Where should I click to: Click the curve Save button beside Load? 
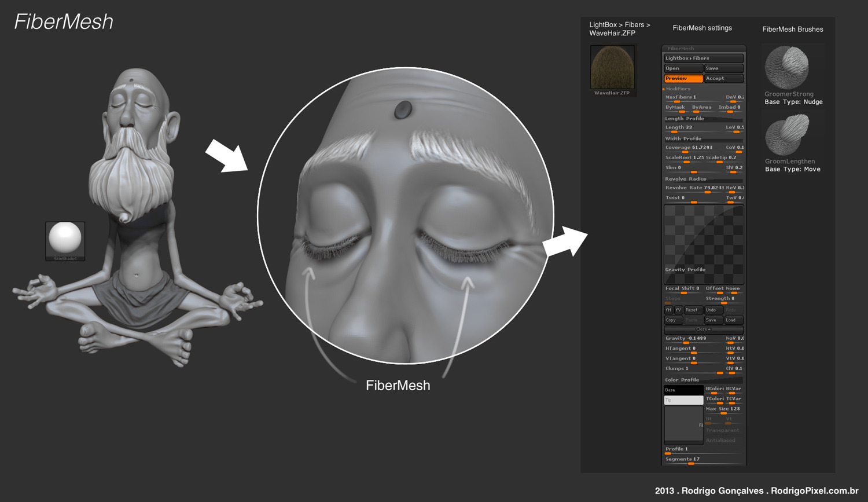tap(713, 320)
